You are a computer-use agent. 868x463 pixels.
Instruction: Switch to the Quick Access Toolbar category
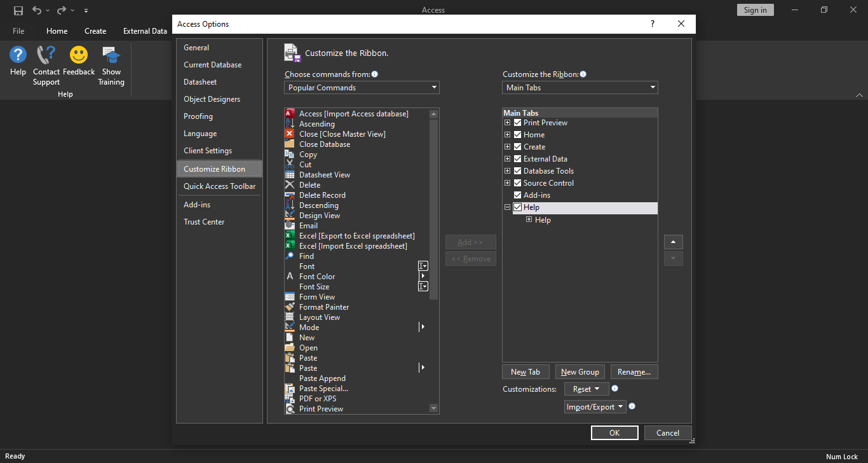click(219, 186)
